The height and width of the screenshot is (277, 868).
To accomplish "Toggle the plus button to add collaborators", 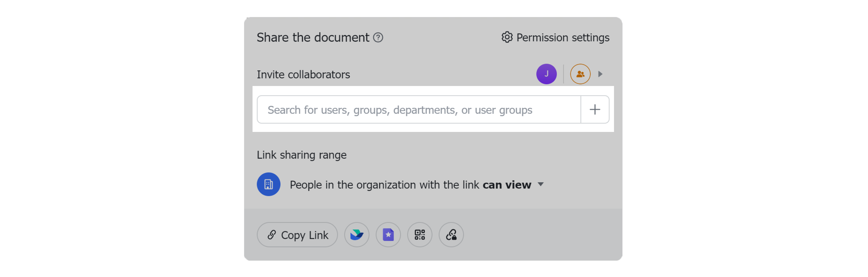I will [595, 109].
